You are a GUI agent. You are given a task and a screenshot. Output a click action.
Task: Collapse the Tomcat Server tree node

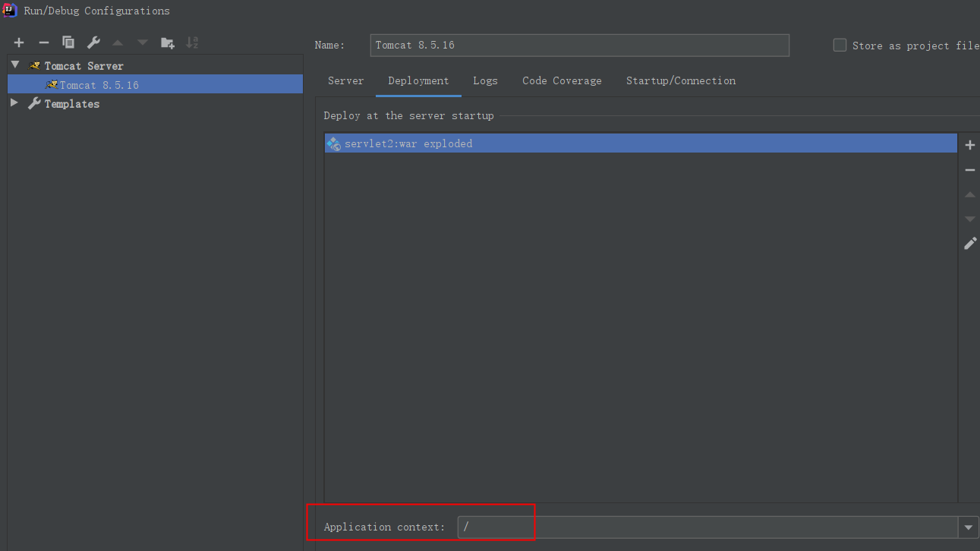[15, 65]
